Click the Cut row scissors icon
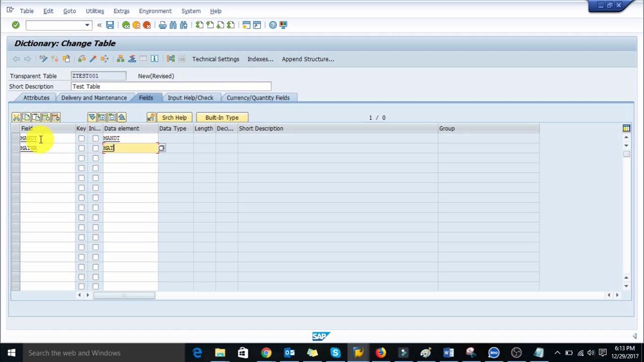Image resolution: width=644 pixels, height=362 pixels. (x=16, y=117)
